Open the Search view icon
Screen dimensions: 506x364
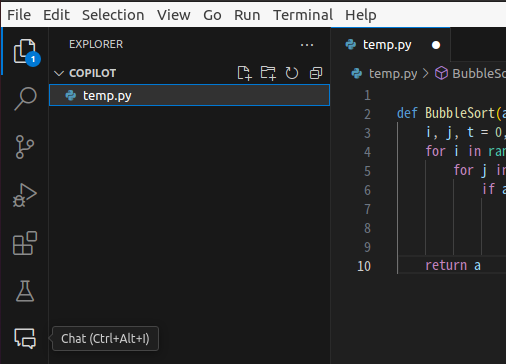coord(25,99)
